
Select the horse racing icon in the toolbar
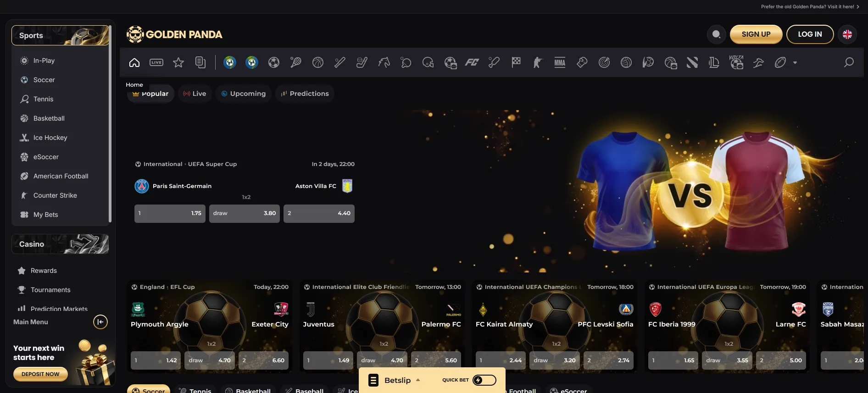(384, 62)
